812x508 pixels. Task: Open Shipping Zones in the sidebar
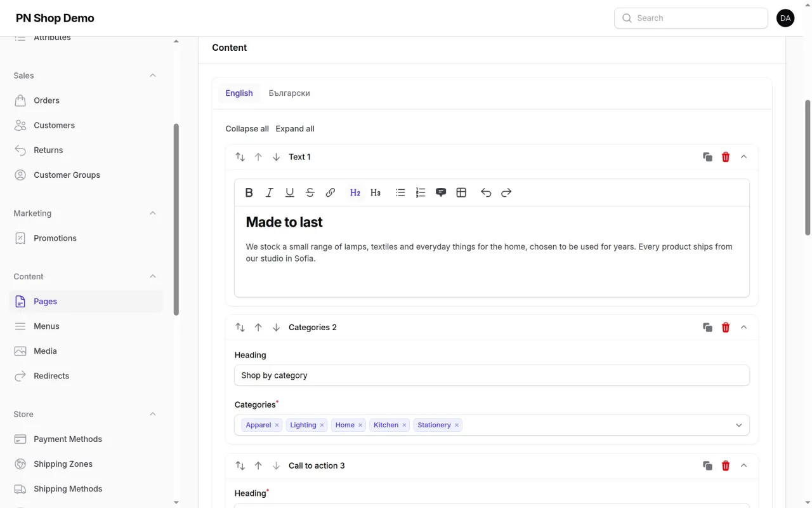(86, 464)
